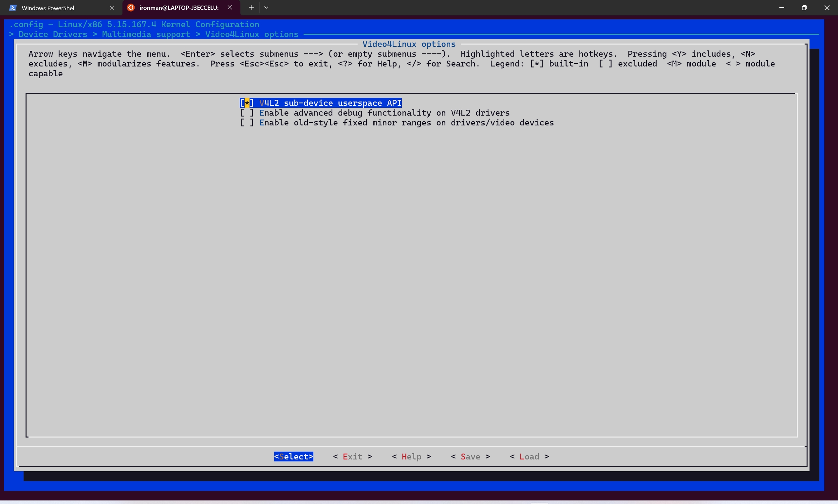Expand the new tab profile dropdown

coord(266,8)
